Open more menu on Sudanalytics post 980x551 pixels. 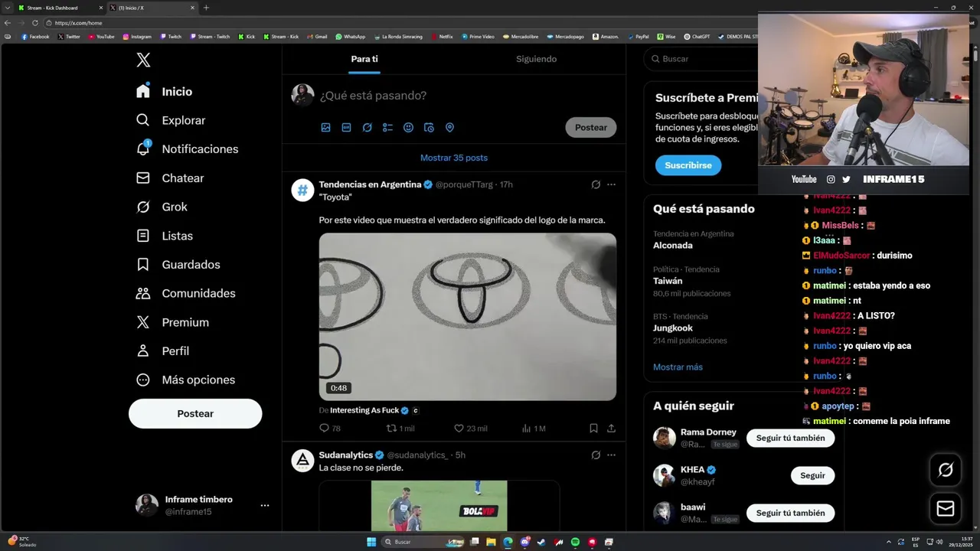point(611,455)
